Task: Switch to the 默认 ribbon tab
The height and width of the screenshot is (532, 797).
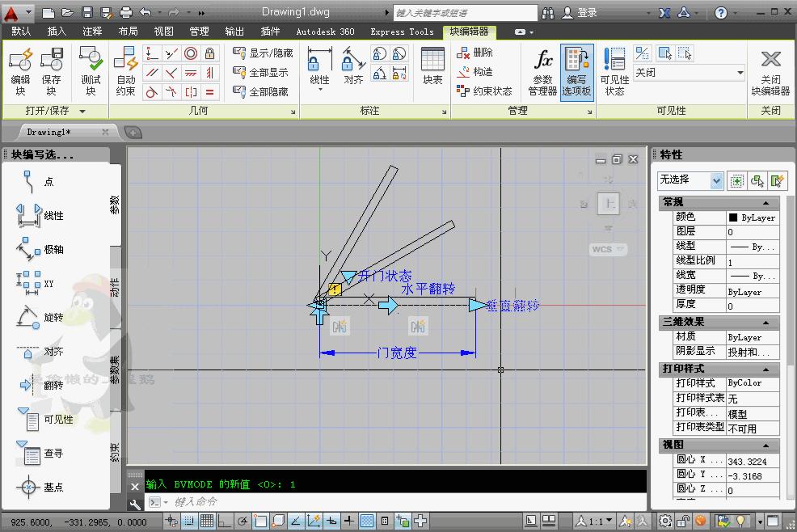Action: point(20,31)
